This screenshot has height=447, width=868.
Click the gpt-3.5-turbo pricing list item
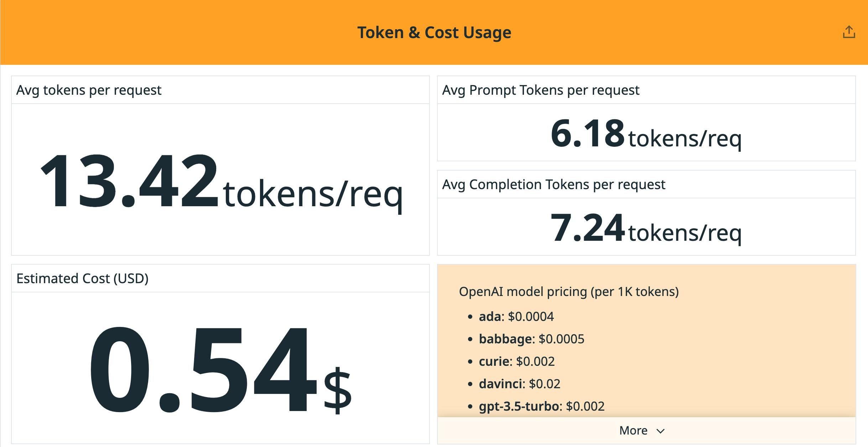pos(541,406)
